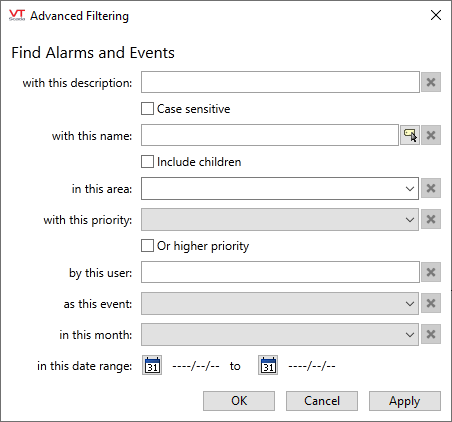The width and height of the screenshot is (452, 422).
Task: Clear the month filter selection
Action: pos(431,334)
